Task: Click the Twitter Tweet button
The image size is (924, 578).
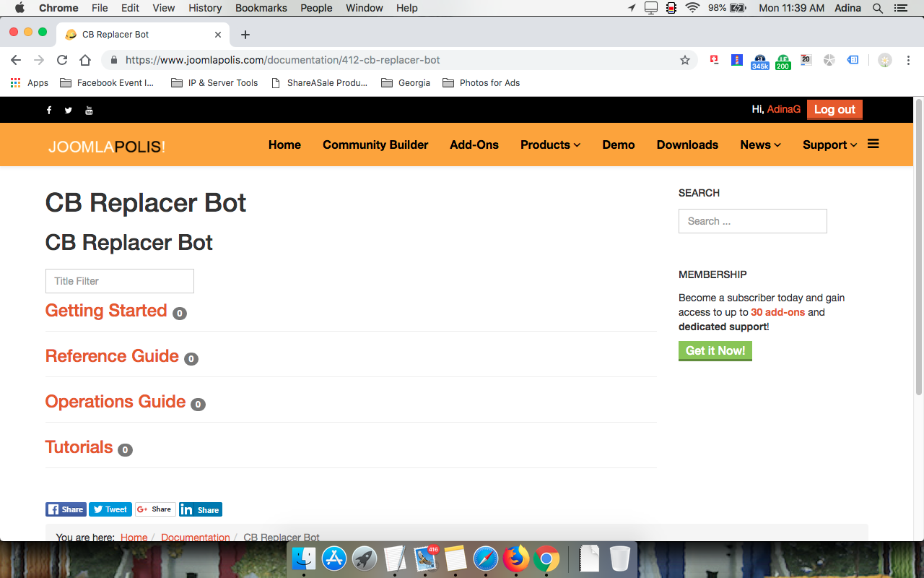Action: point(110,509)
